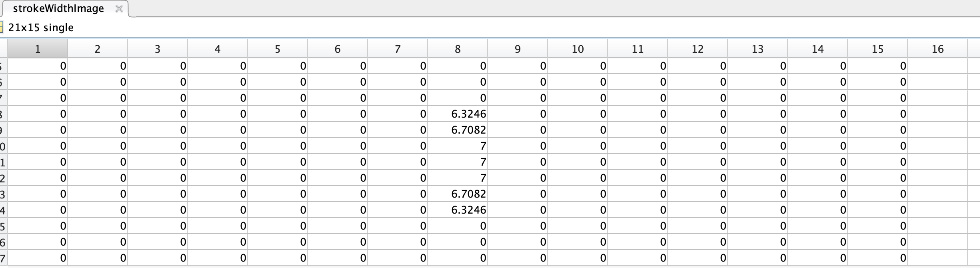
Task: Switch to the strokeWidthImage tab
Action: (58, 8)
